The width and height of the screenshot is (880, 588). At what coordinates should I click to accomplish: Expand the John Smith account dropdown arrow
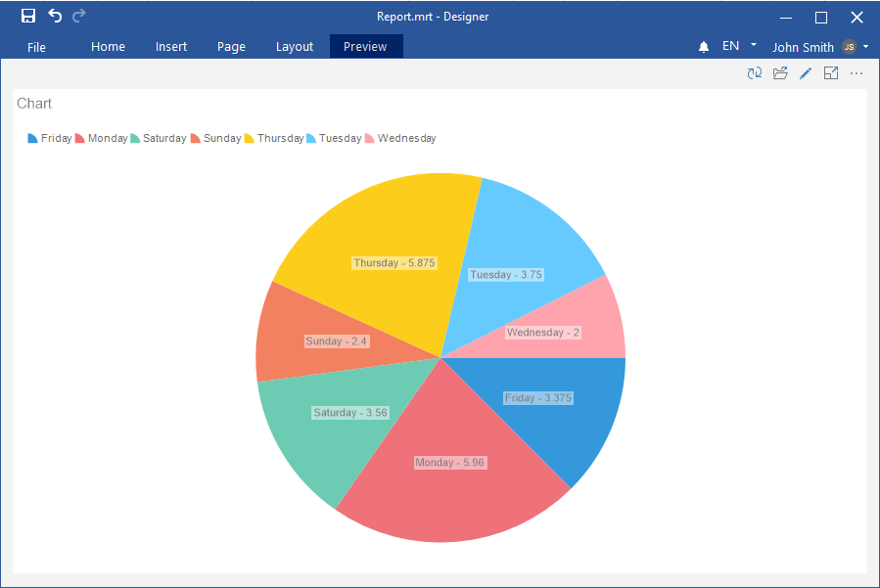coord(866,46)
